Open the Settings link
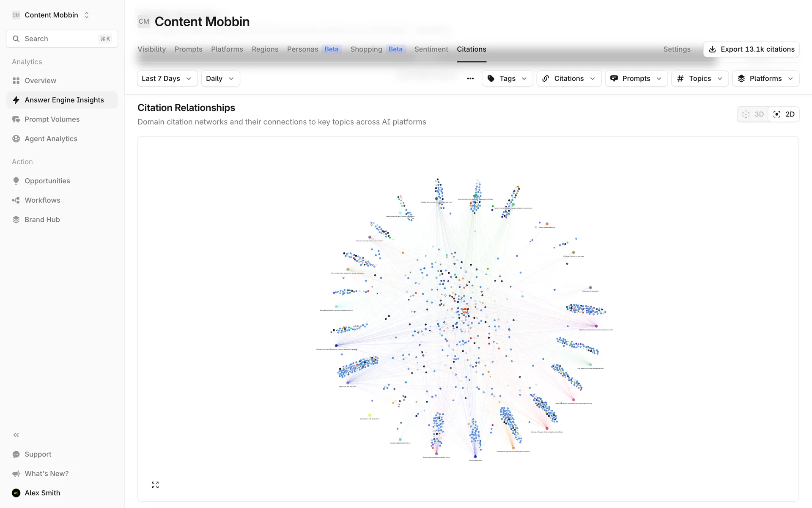812x508 pixels. click(x=677, y=49)
